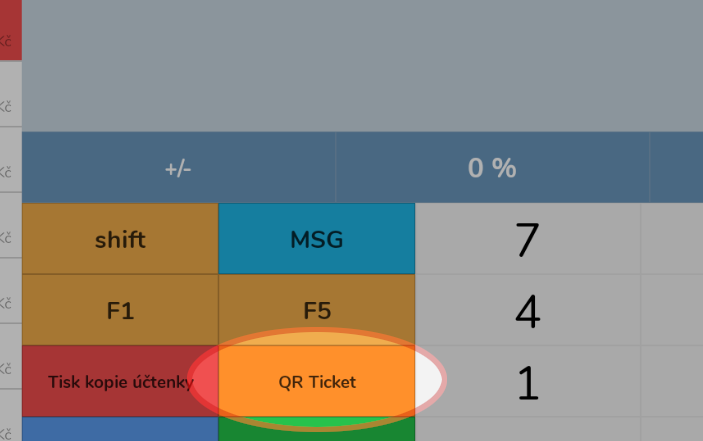703x441 pixels.
Task: Click Tisk kopie účtenky button
Action: pyautogui.click(x=120, y=382)
